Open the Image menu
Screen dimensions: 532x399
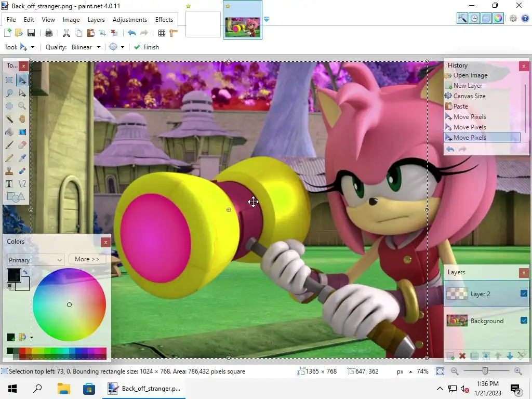coord(71,20)
